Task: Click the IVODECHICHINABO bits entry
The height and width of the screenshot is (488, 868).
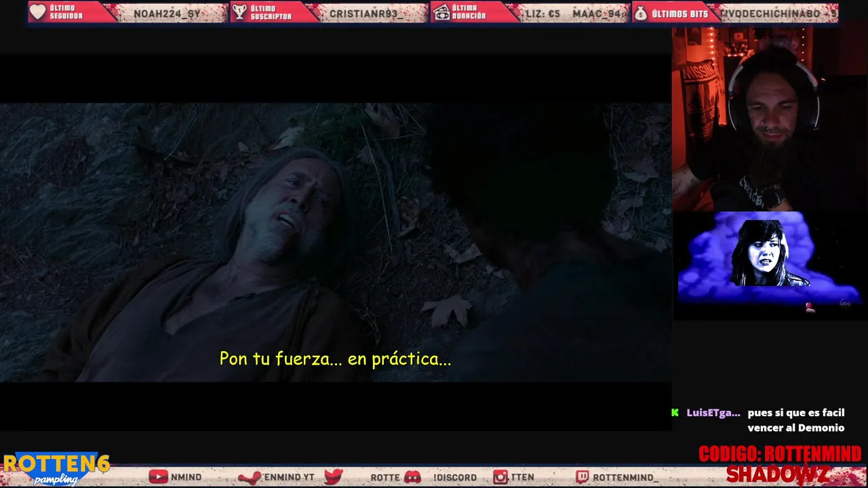Action: pos(779,14)
